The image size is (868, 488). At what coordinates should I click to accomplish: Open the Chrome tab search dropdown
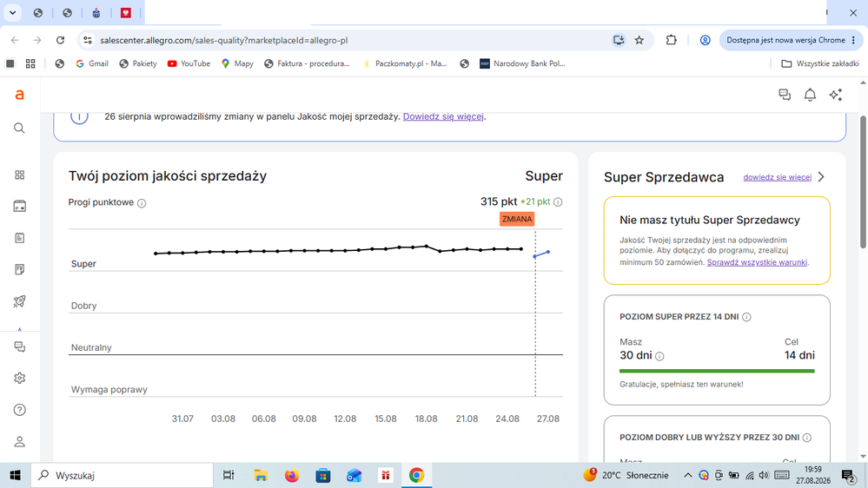coord(12,12)
